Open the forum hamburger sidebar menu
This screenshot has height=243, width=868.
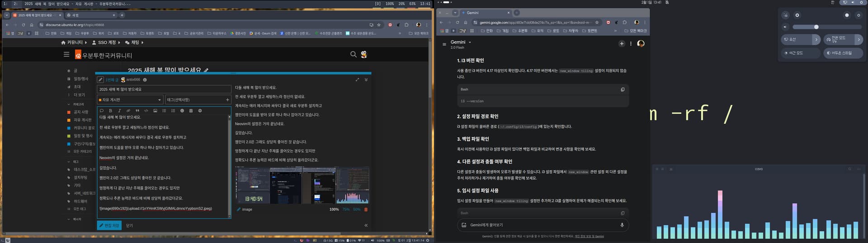tap(66, 54)
